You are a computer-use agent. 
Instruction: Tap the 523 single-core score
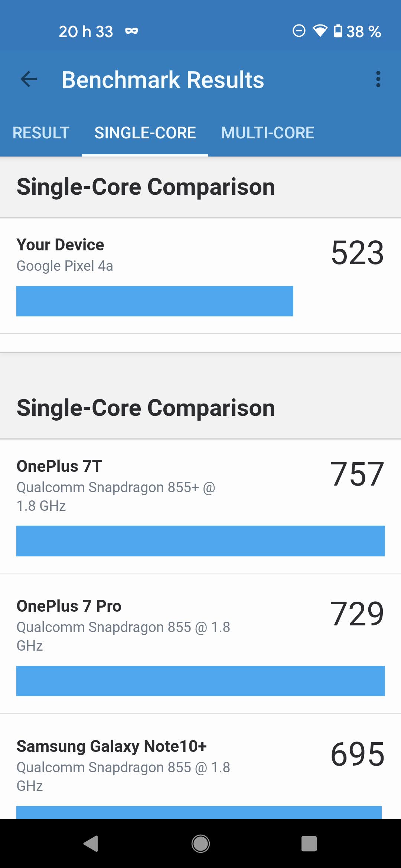357,253
